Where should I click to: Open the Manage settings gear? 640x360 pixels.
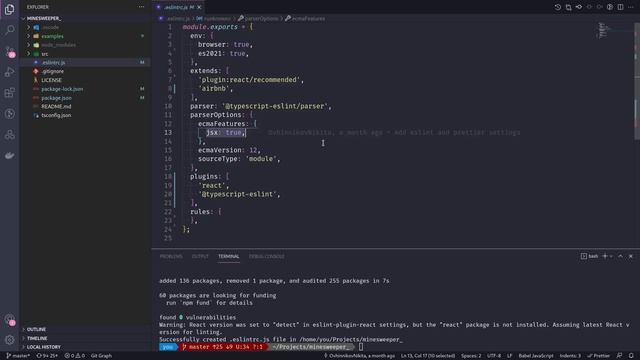click(x=9, y=340)
